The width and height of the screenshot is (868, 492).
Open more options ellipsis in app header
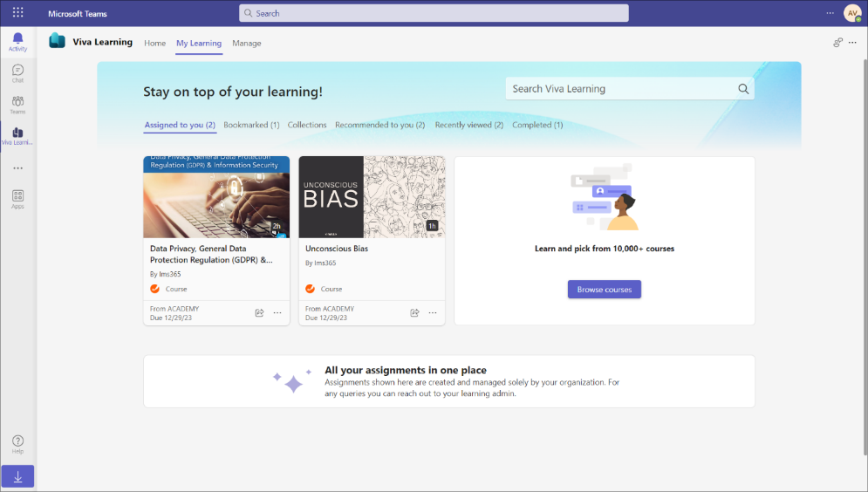coord(852,43)
